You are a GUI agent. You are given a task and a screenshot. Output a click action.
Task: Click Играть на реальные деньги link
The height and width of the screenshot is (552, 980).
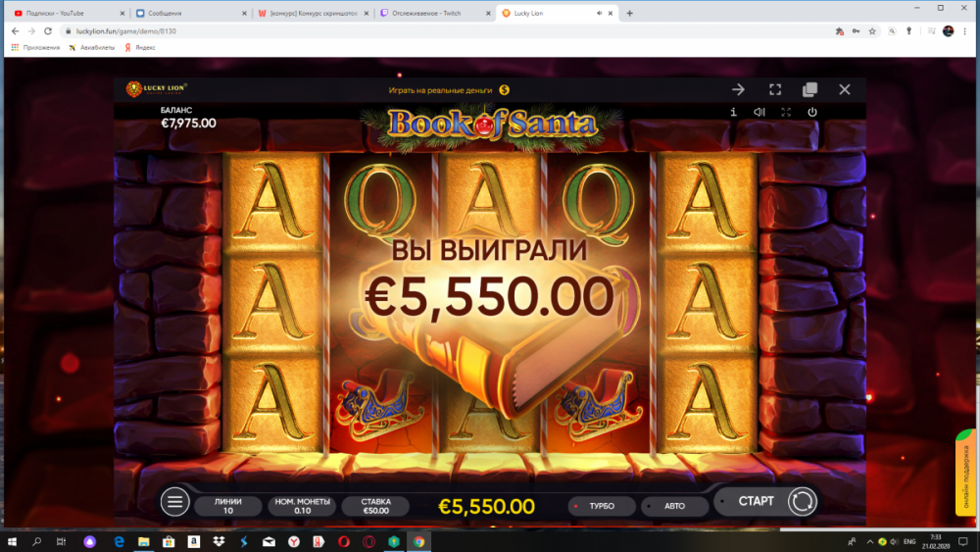(x=441, y=90)
